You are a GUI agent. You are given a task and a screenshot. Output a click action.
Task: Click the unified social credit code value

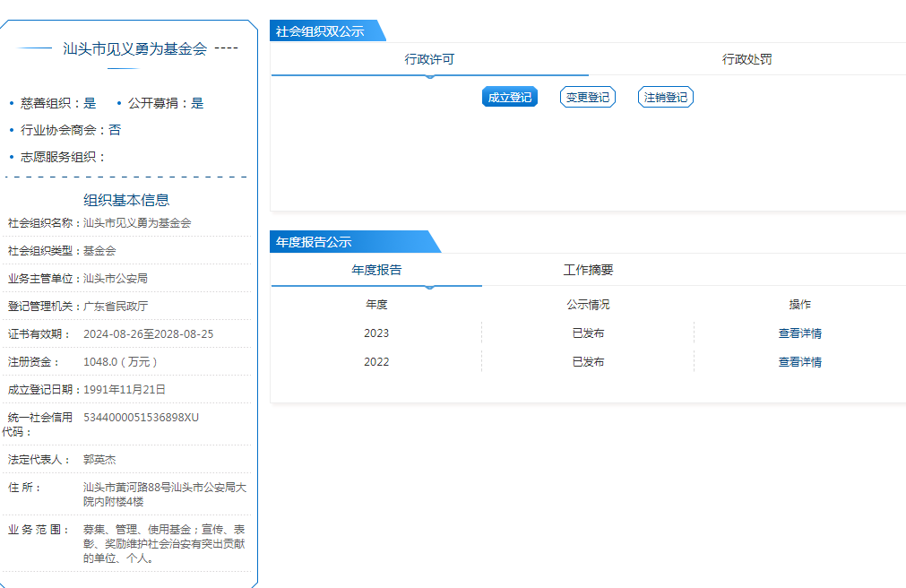141,417
